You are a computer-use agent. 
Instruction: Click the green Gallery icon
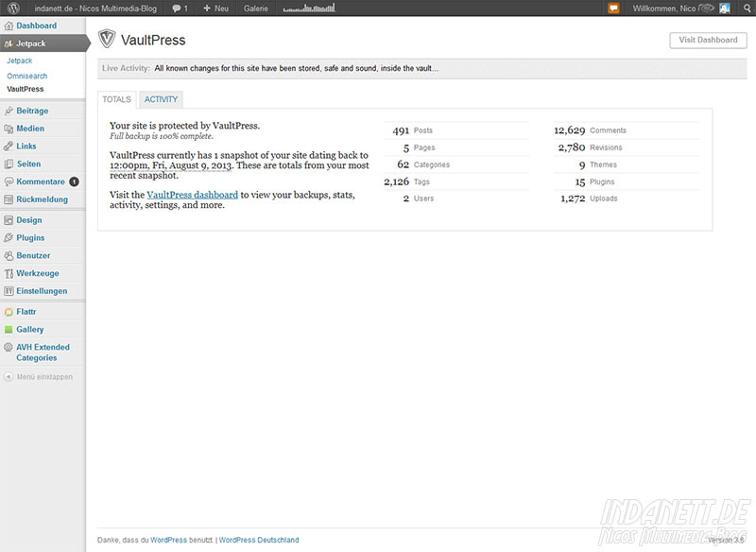tap(9, 330)
